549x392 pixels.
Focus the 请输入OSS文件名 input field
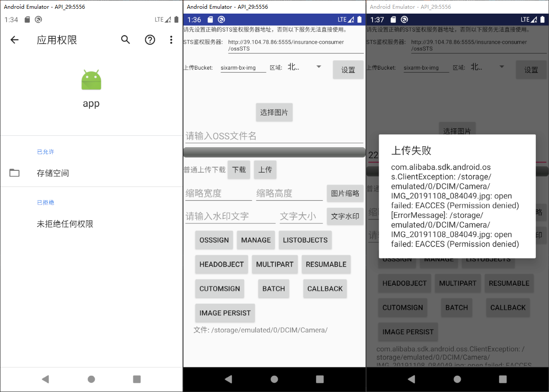point(263,136)
